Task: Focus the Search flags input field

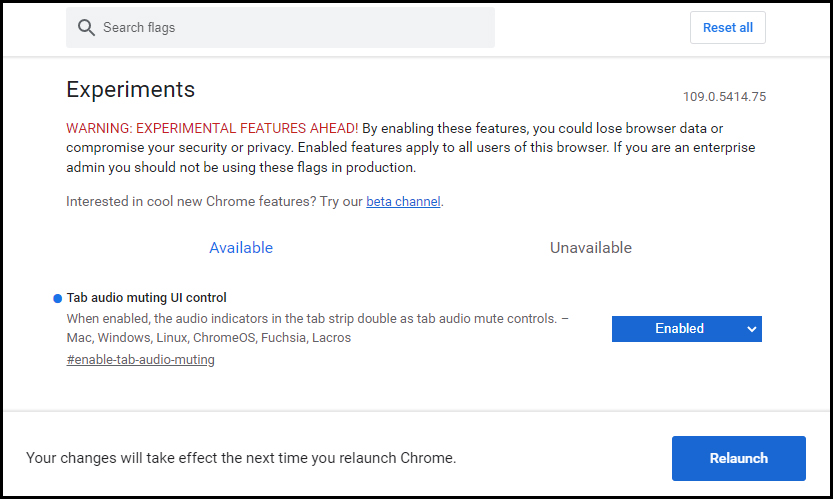Action: tap(280, 28)
